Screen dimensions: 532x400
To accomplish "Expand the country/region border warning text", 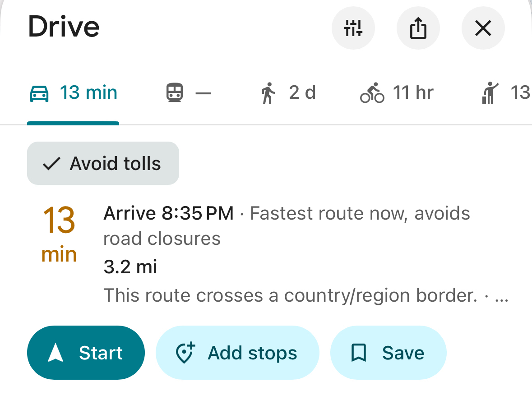I will [290, 295].
